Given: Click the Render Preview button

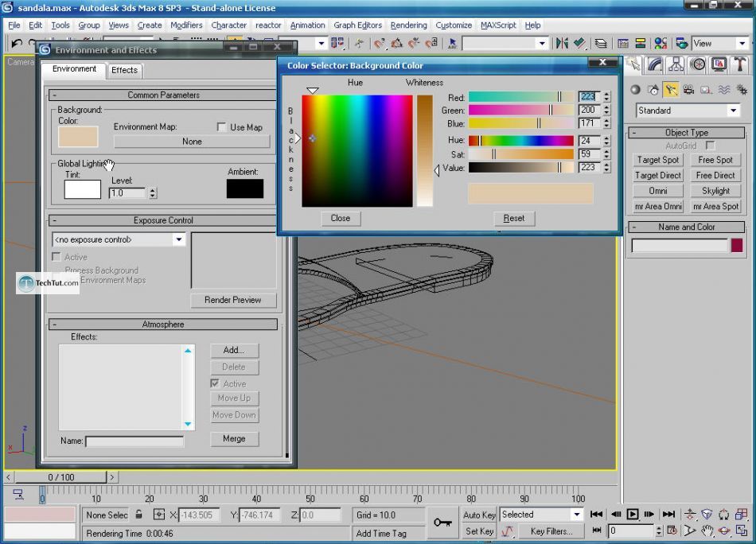Looking at the screenshot, I should [233, 300].
